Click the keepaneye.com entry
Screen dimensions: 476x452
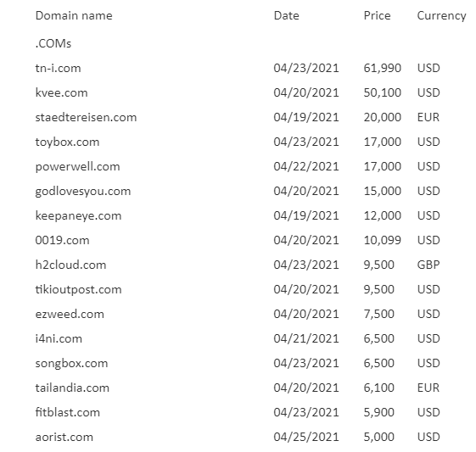click(78, 215)
